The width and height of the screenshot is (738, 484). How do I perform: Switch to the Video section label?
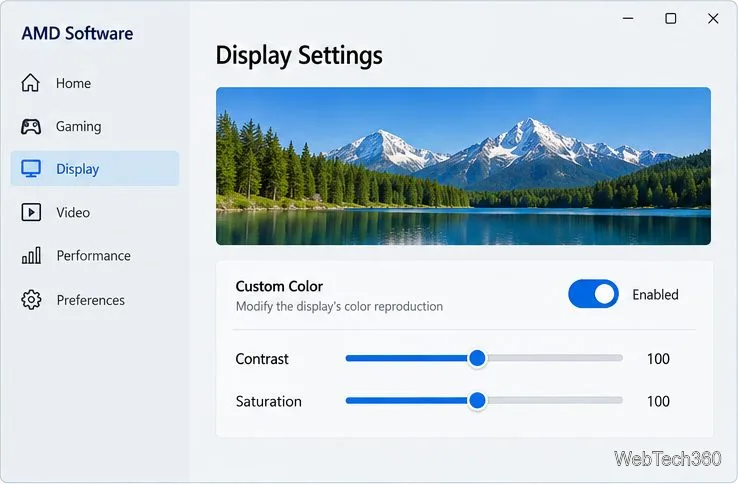coord(73,212)
